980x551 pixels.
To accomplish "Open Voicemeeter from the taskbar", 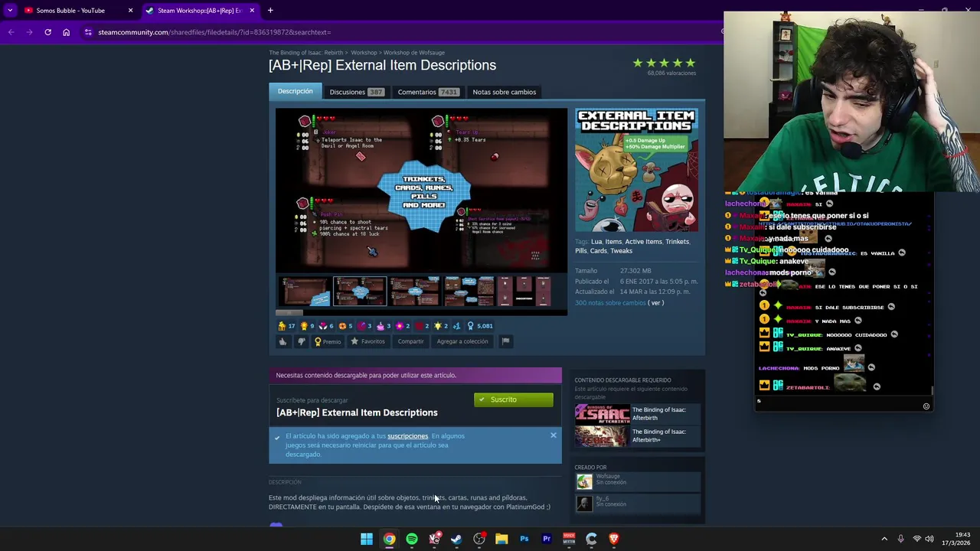I will [569, 539].
